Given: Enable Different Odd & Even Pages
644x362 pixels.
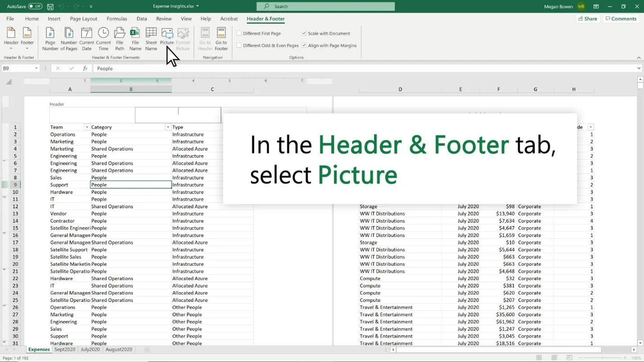Looking at the screenshot, I should coord(239,45).
